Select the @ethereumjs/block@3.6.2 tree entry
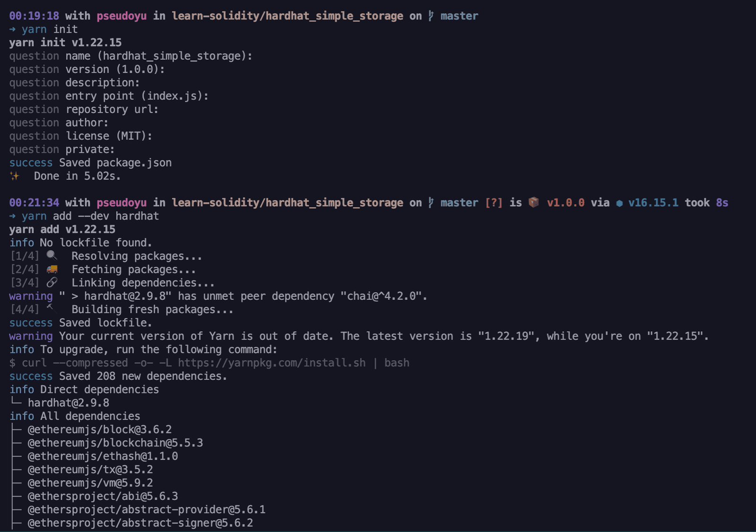The width and height of the screenshot is (756, 532). 100,429
